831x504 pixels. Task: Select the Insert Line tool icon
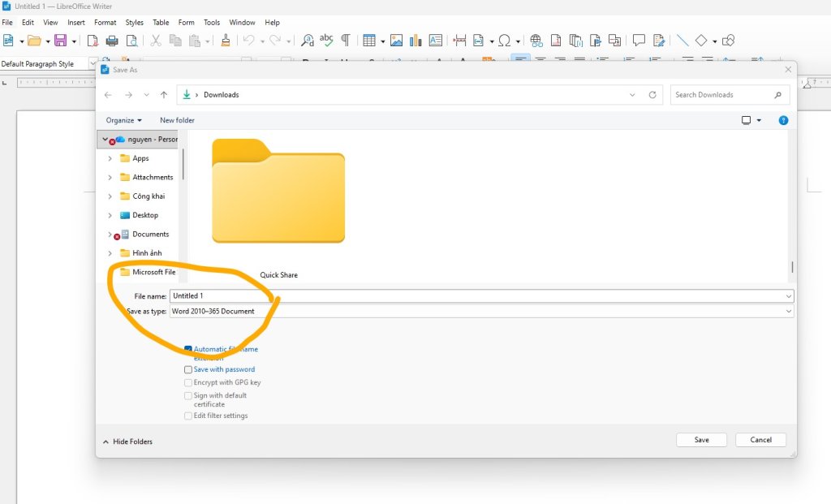coord(682,41)
